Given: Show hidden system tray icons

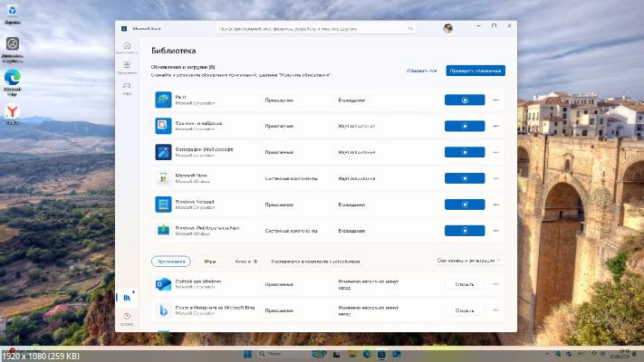Looking at the screenshot, I should point(547,354).
